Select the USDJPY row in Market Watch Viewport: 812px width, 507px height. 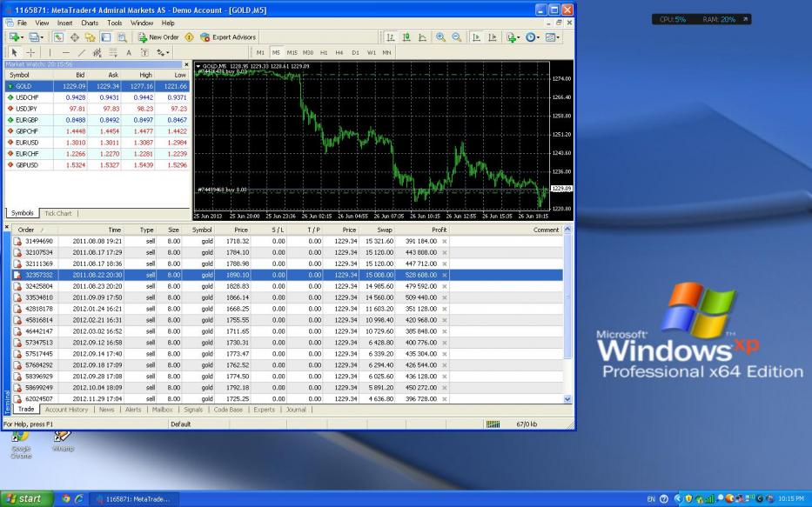tap(97, 109)
